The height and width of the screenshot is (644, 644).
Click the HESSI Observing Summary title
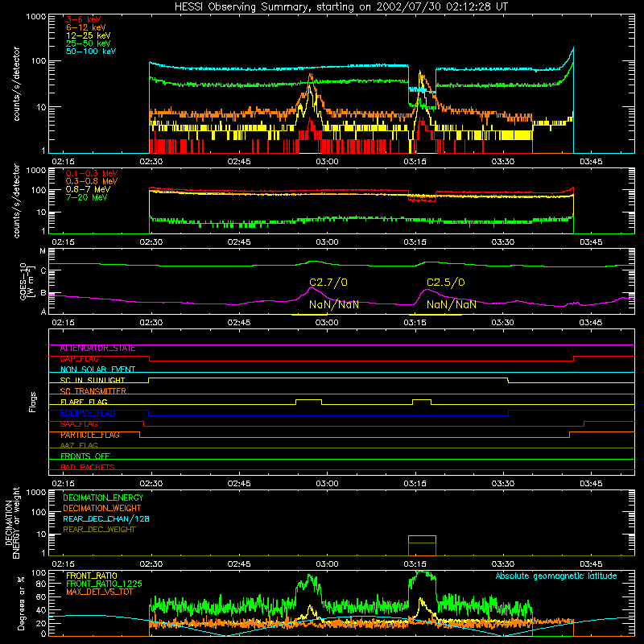pyautogui.click(x=341, y=6)
